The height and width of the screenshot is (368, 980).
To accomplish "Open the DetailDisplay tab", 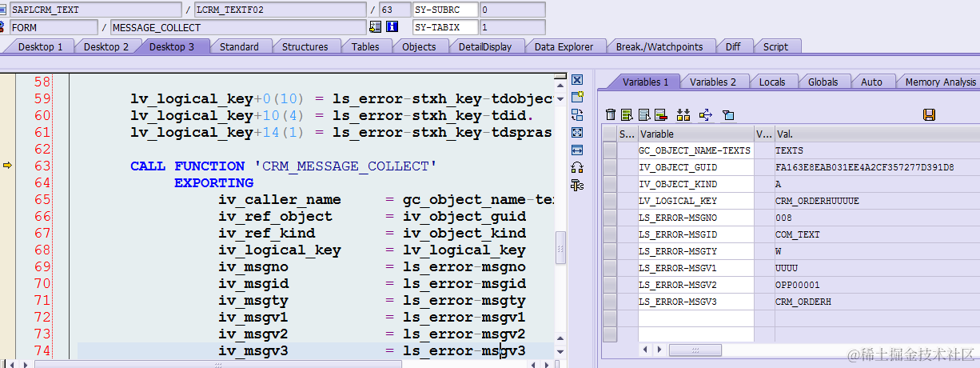I will 485,46.
